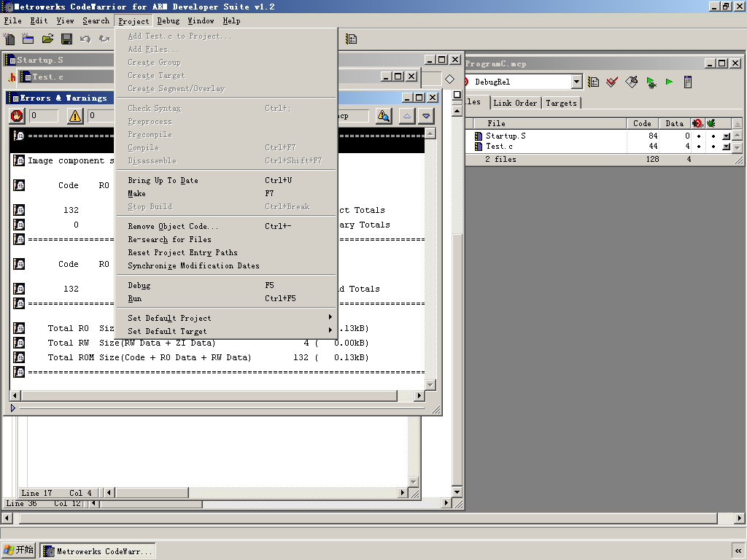Screen dimensions: 747x560
Task: Click the Undo arrow in the main toolbar
Action: coord(85,39)
